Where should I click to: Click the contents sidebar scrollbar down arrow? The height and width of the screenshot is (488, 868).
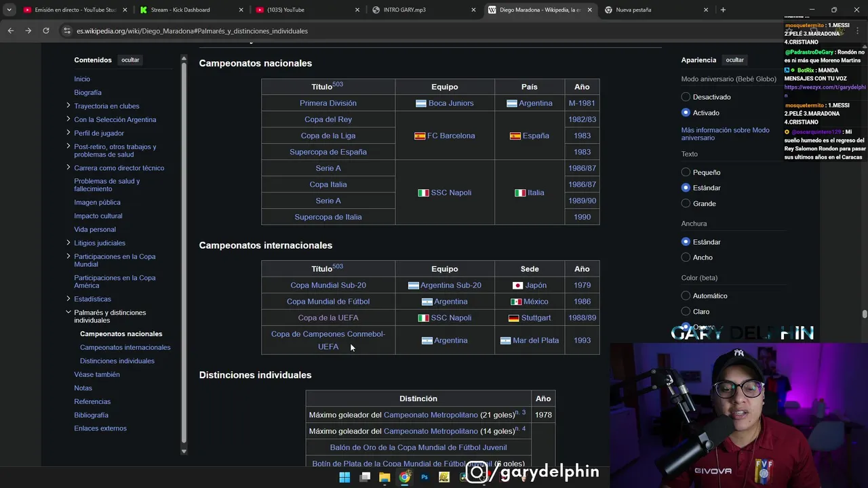tap(183, 451)
